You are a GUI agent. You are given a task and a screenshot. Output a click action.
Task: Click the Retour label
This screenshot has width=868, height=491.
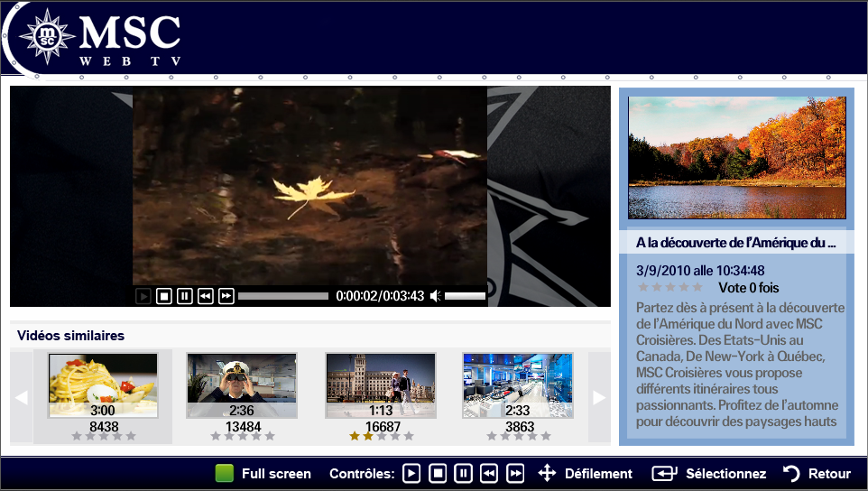point(829,474)
